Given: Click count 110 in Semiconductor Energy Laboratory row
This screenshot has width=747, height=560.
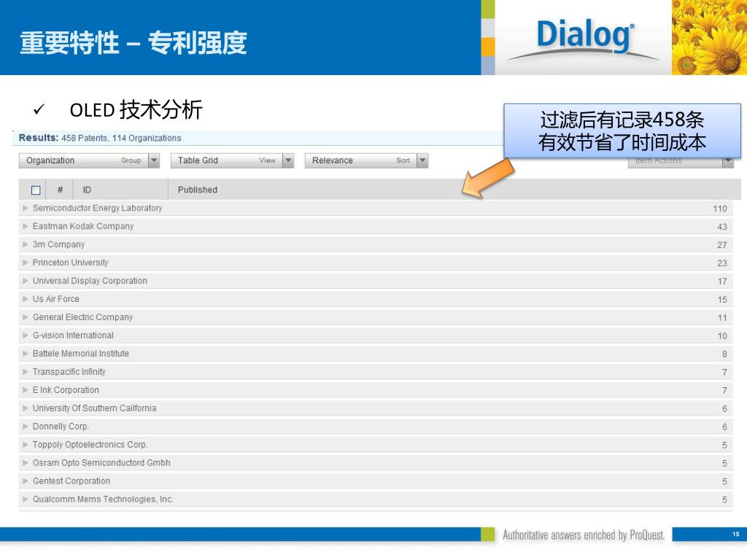Looking at the screenshot, I should click(720, 209).
